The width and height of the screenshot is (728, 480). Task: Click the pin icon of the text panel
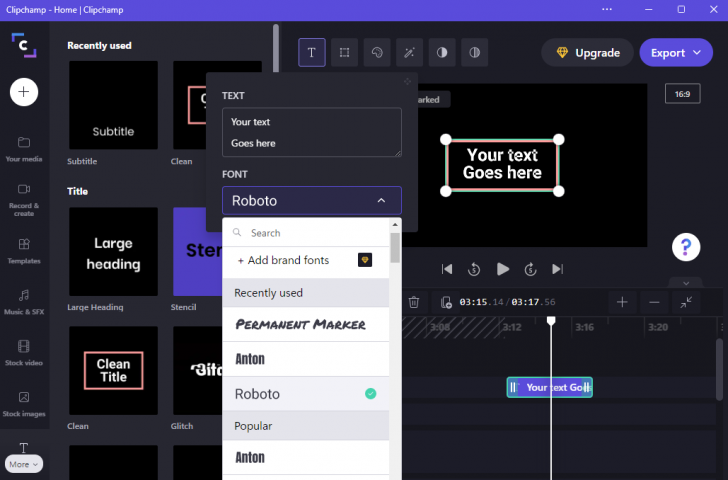tap(407, 82)
